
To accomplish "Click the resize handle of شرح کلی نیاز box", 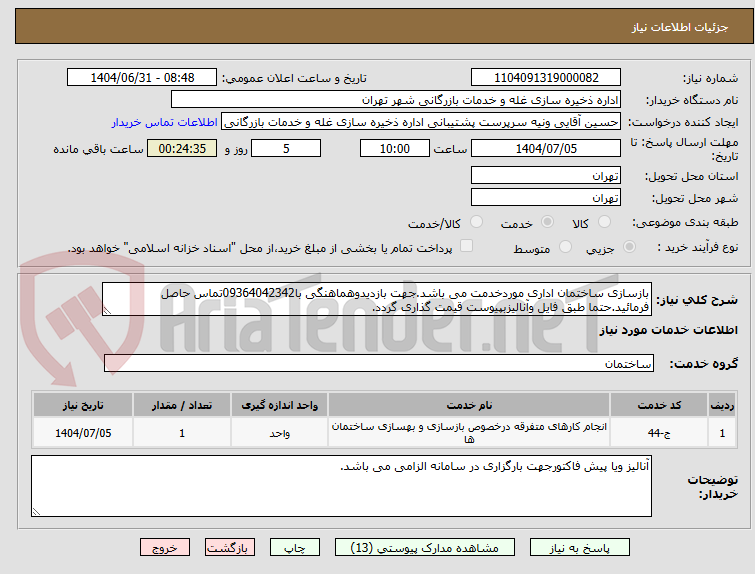I will pos(107,311).
